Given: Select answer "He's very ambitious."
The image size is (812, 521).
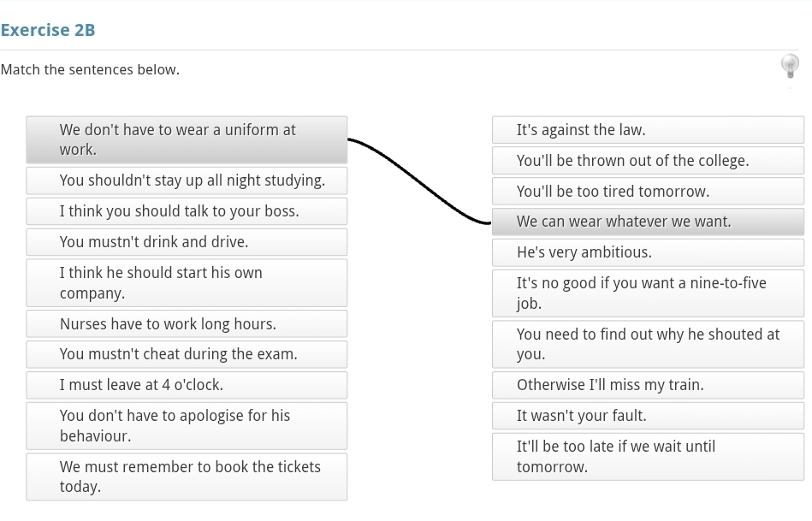Looking at the screenshot, I should (x=648, y=252).
